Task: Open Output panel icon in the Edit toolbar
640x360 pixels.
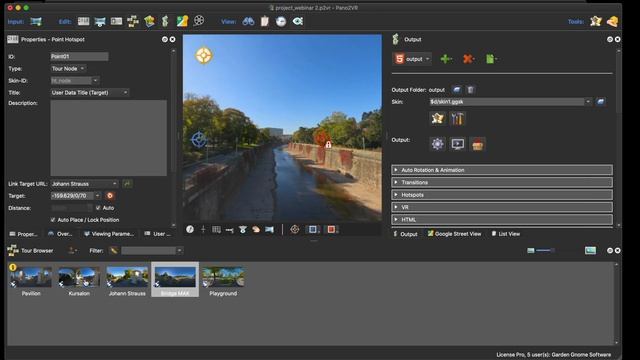Action: click(165, 21)
